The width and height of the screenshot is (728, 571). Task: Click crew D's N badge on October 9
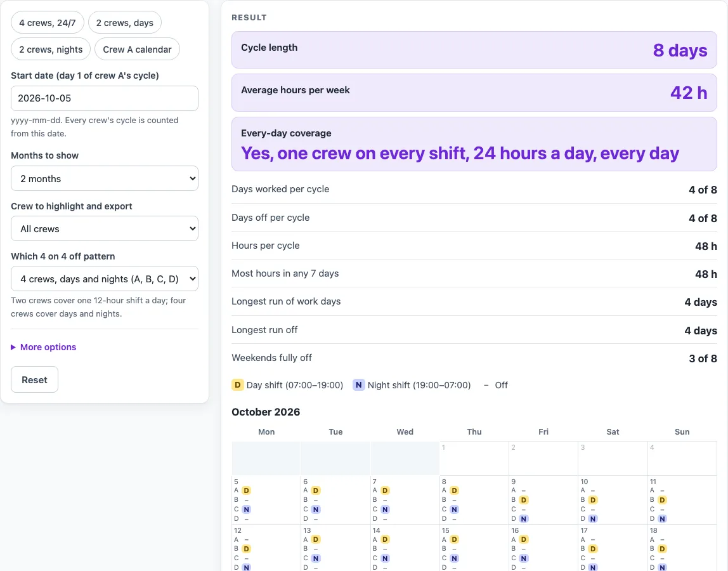point(523,519)
